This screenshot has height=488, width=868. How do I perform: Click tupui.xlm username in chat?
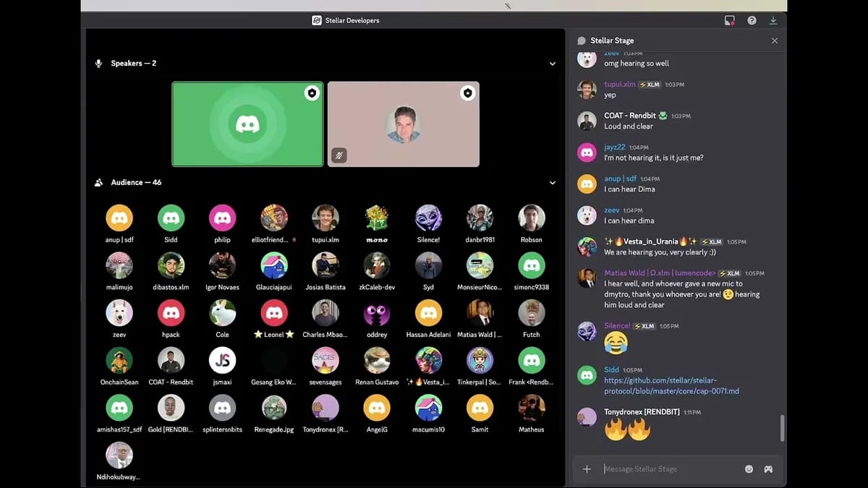[620, 85]
